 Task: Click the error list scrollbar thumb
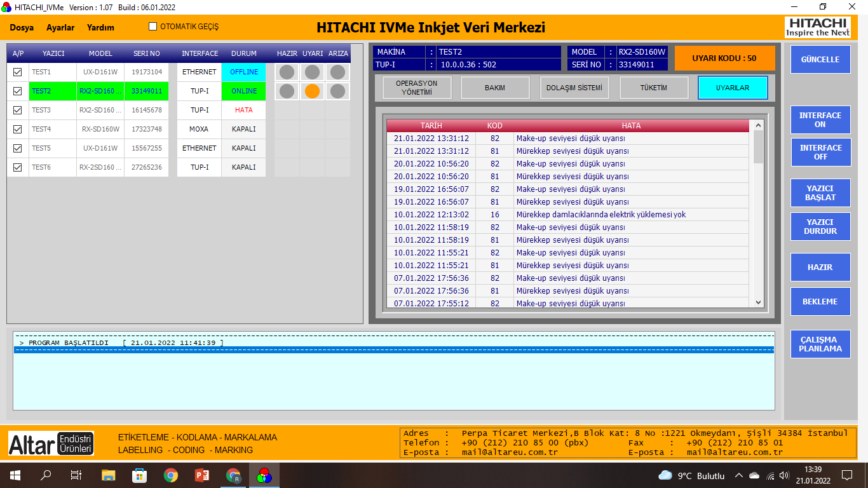coord(758,147)
